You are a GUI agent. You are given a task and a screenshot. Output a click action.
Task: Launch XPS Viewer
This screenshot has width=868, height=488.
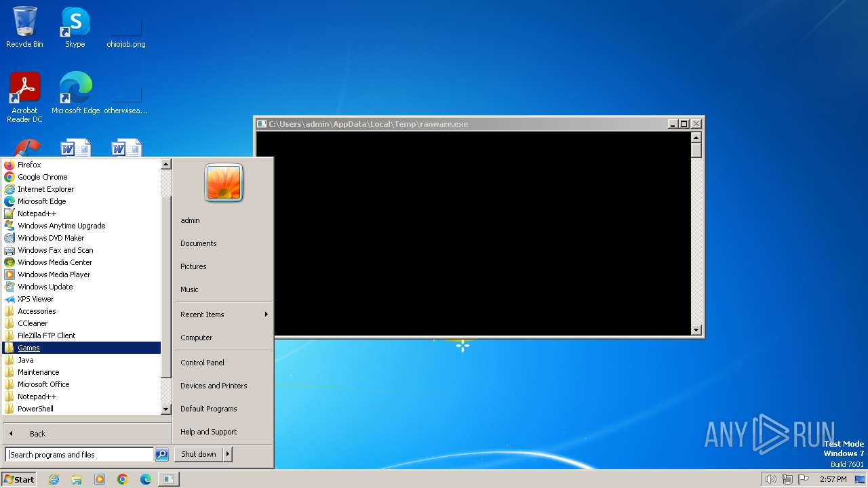coord(81,299)
